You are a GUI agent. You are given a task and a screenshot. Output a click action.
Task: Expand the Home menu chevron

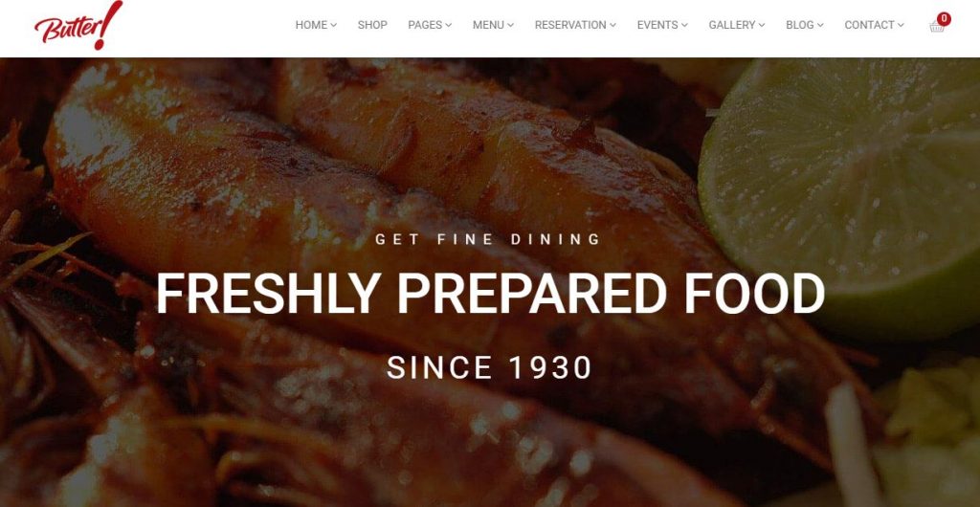[334, 25]
